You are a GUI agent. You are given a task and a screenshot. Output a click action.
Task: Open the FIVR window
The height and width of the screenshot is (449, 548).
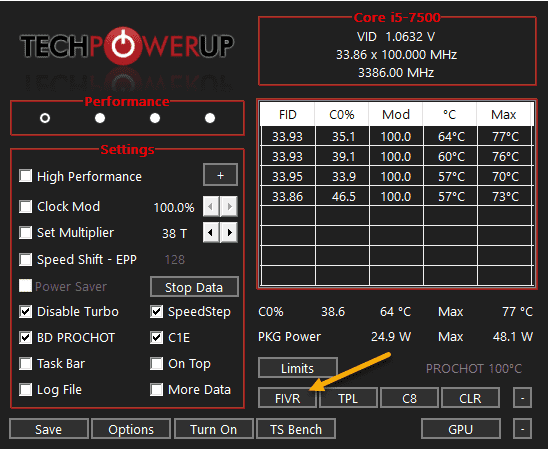point(287,398)
